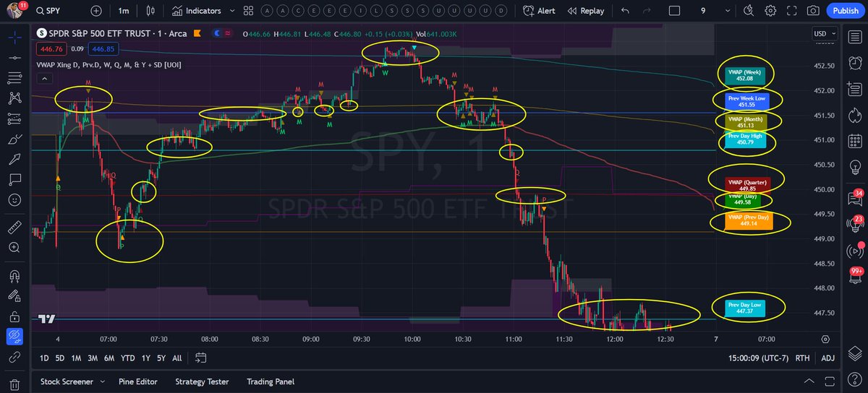Open the Trading Panel tab
The image size is (868, 393).
(x=271, y=381)
